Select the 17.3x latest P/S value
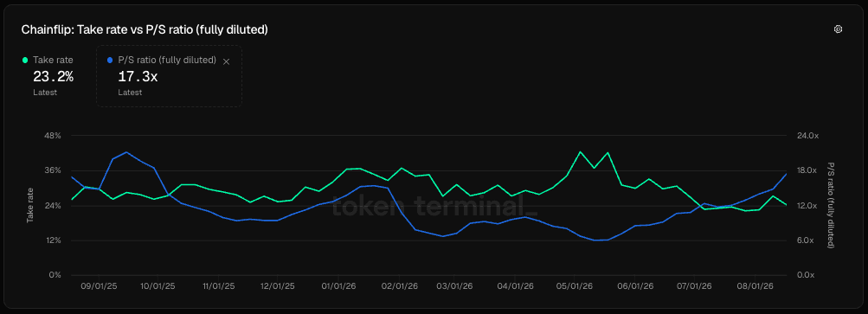The image size is (868, 314). coord(138,77)
